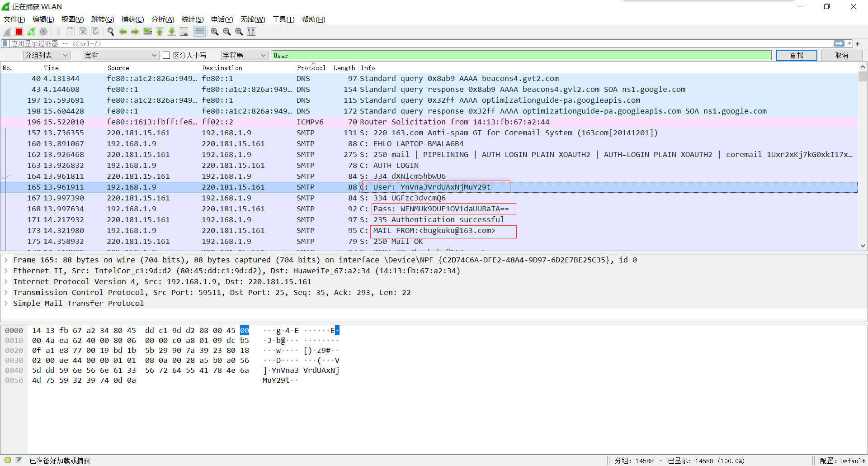Zoom in on packet text
This screenshot has width=868, height=466.
point(215,32)
